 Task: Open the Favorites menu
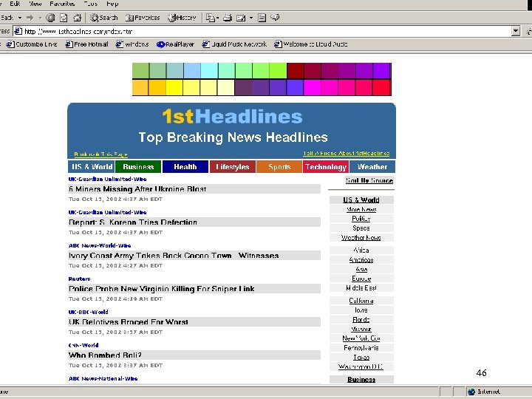(62, 4)
